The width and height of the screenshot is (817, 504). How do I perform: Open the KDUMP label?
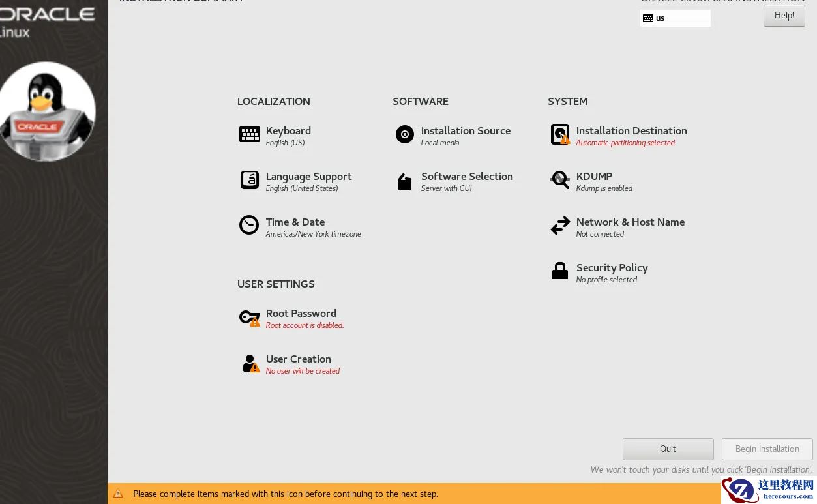click(594, 177)
